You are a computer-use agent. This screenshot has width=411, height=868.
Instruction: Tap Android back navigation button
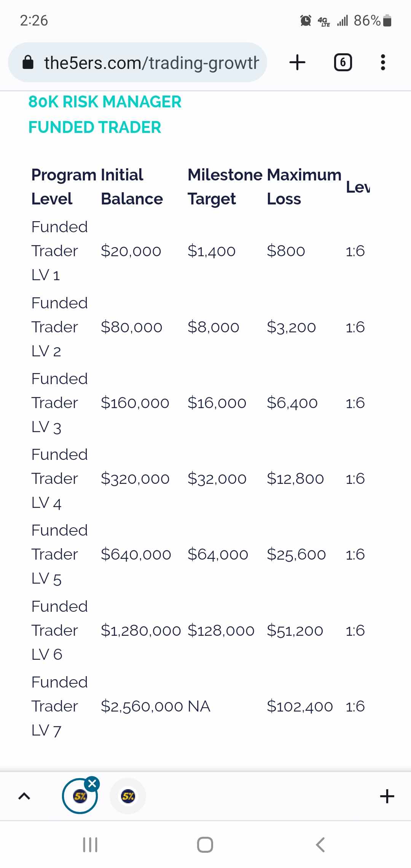point(320,844)
